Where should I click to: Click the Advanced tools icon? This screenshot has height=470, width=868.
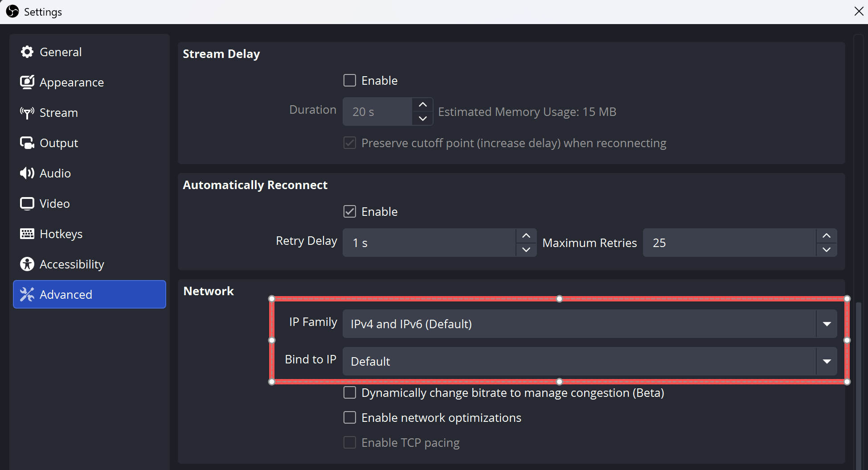click(27, 294)
